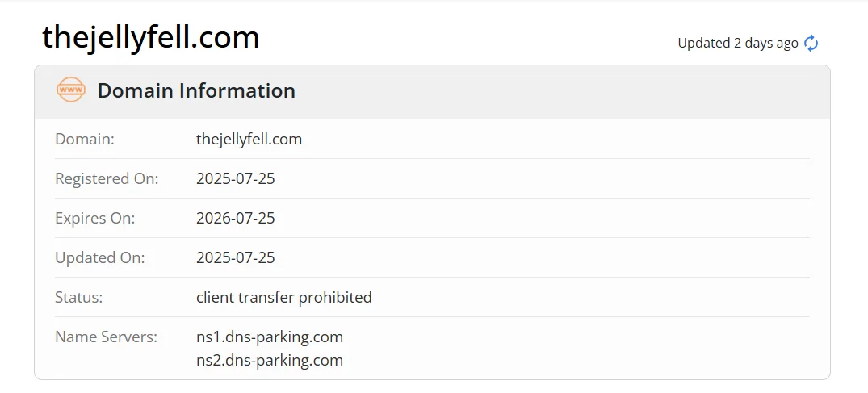The image size is (868, 393).
Task: Select the ns2.dns-parking.com name server
Action: (x=269, y=360)
